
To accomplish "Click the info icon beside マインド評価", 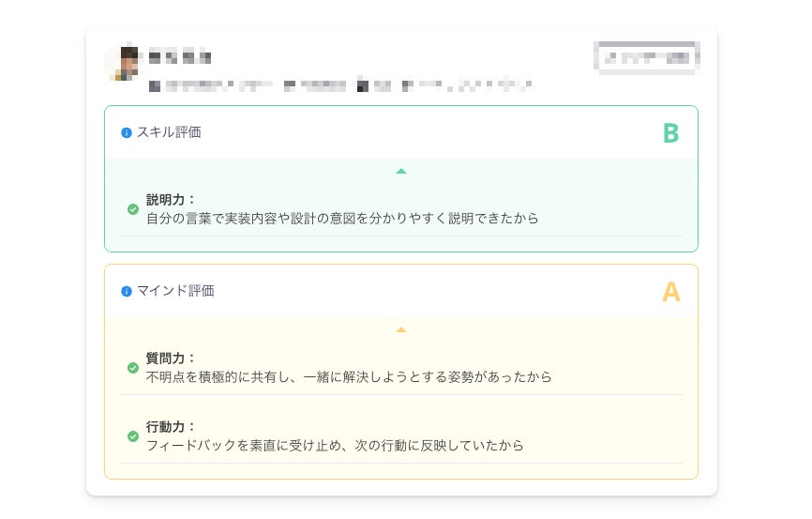I will coord(127,292).
